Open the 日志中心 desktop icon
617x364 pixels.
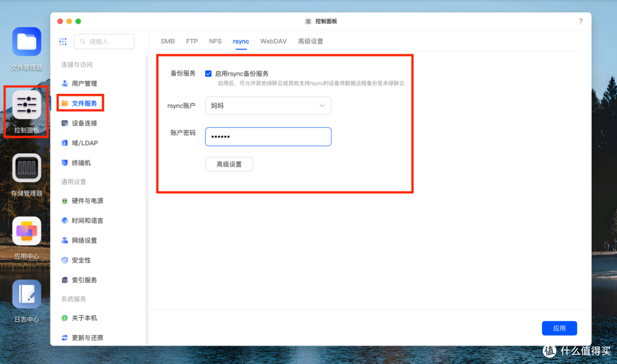pos(26,294)
